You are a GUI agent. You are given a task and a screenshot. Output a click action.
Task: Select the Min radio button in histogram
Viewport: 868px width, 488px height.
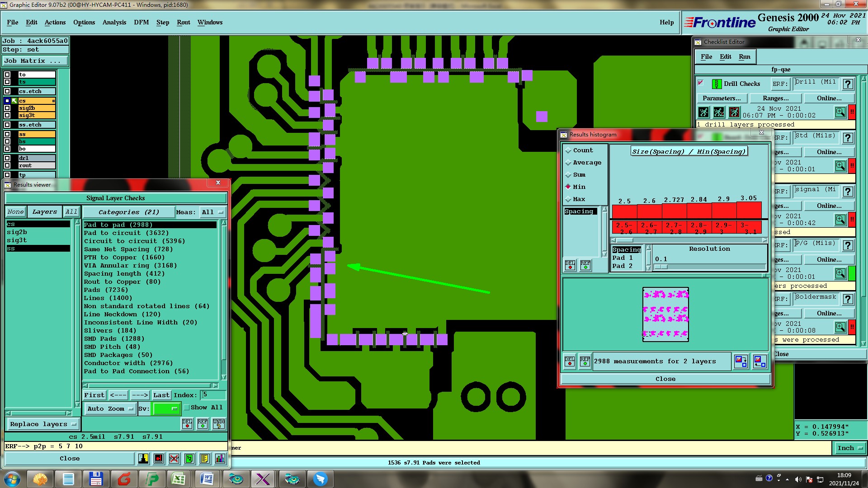tap(568, 187)
